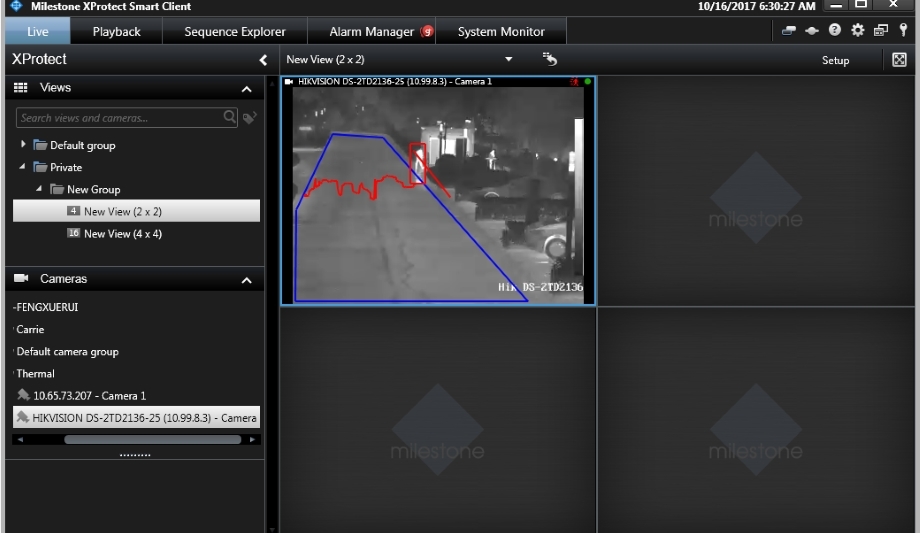Click the tag filter icon beside search
Screen dimensions: 920x533
pos(249,118)
